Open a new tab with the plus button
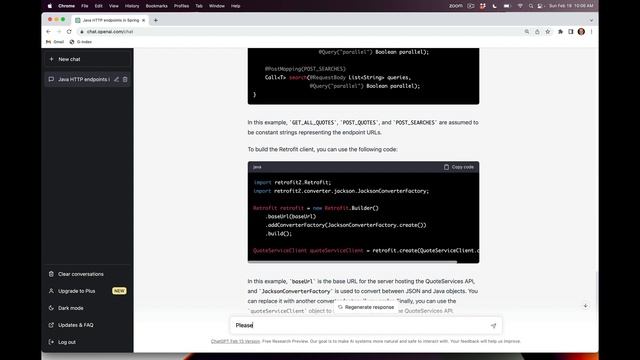 pos(156,20)
